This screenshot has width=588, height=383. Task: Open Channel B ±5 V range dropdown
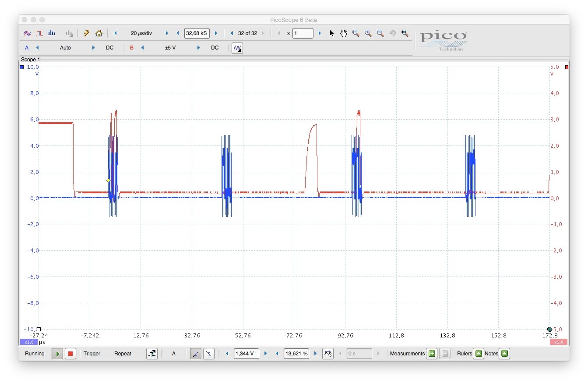click(x=170, y=48)
